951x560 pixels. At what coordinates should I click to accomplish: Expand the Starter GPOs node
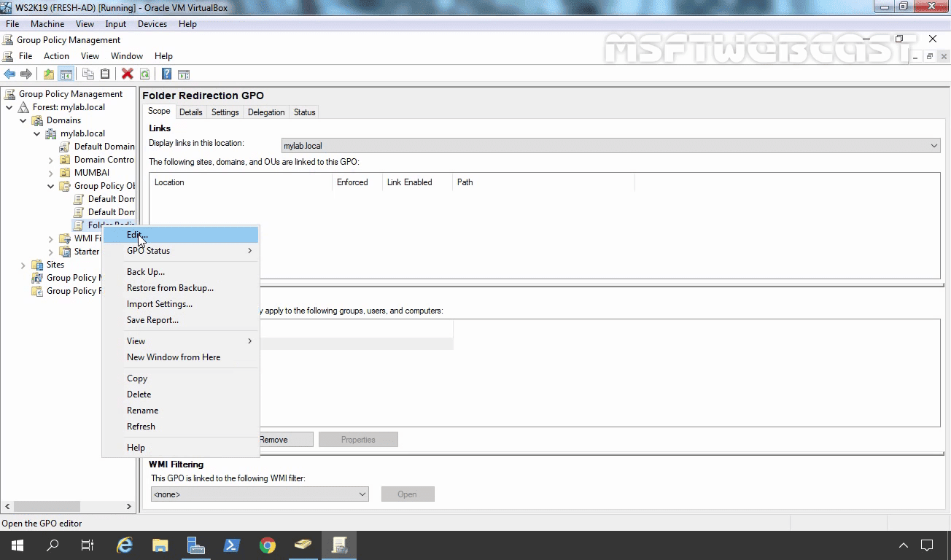(51, 252)
